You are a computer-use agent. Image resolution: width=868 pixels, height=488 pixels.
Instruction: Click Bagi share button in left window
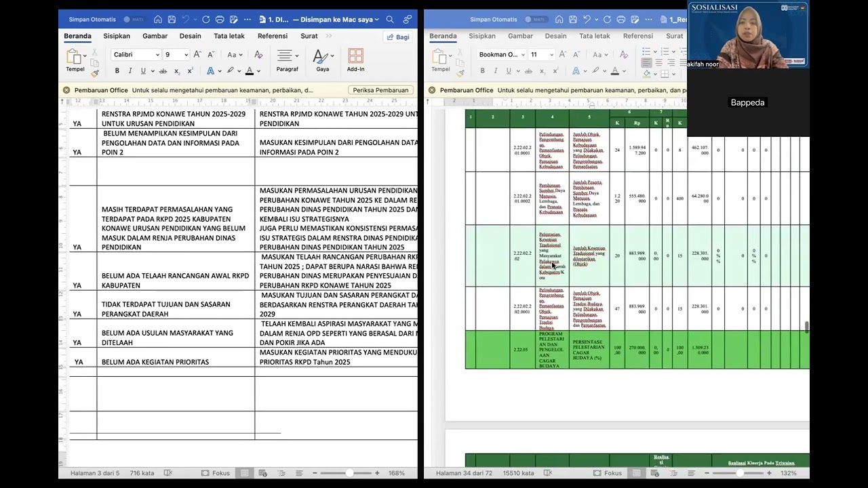click(398, 37)
